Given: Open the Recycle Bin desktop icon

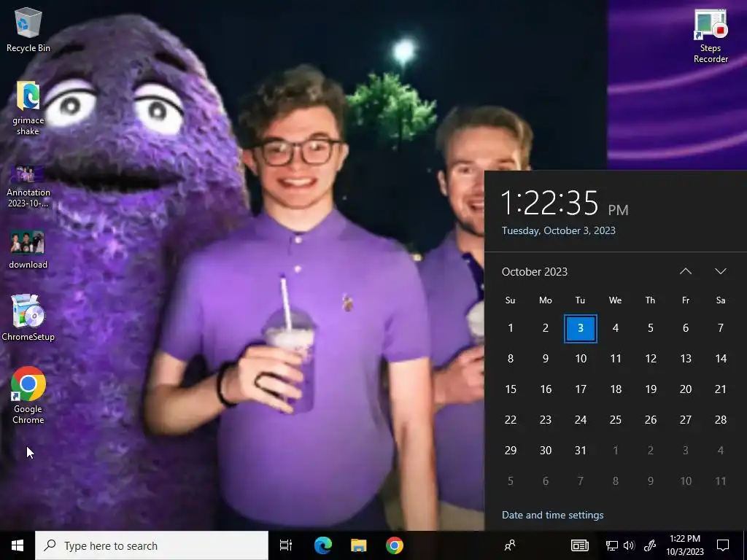Looking at the screenshot, I should pos(28,31).
